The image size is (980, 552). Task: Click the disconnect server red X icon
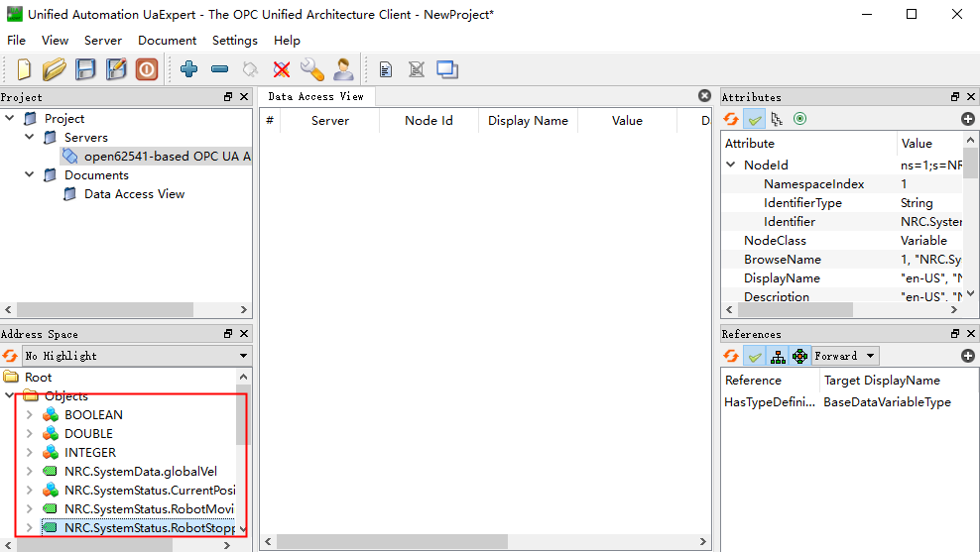tap(282, 69)
